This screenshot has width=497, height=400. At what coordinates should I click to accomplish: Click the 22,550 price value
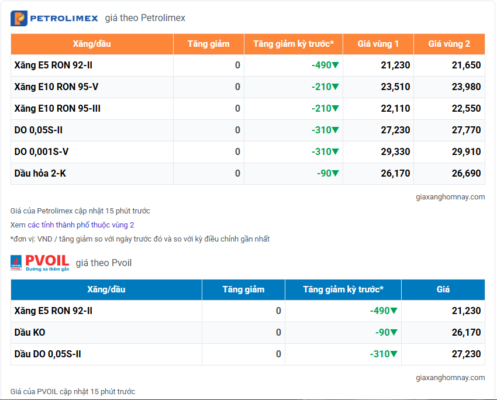coord(466,108)
